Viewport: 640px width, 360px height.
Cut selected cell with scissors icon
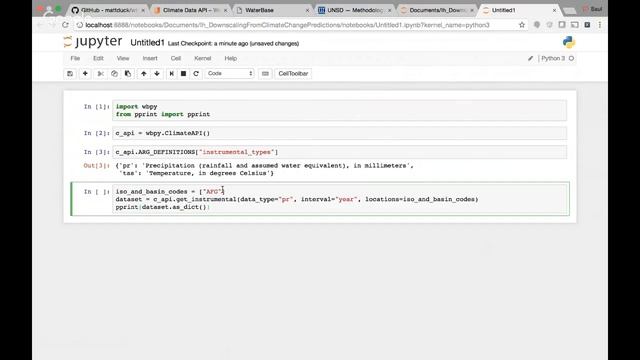(x=100, y=73)
